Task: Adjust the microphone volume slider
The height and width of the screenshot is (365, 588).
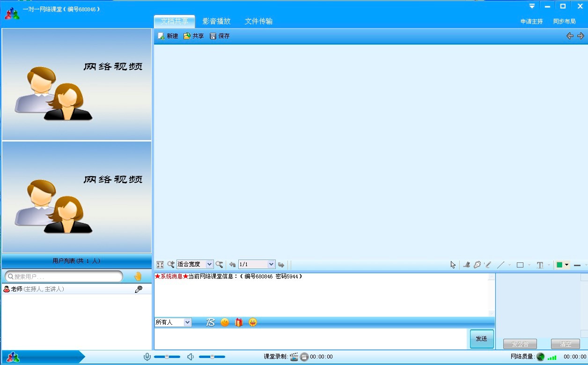Action: [167, 357]
